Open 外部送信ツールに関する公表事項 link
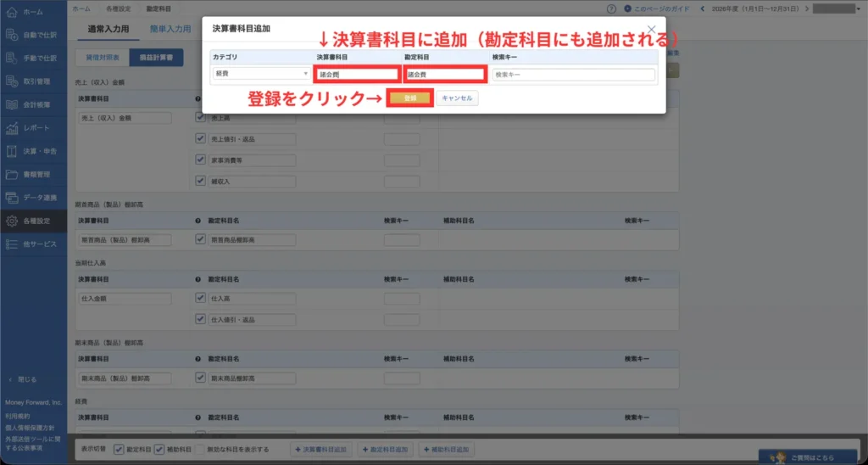 pyautogui.click(x=32, y=444)
